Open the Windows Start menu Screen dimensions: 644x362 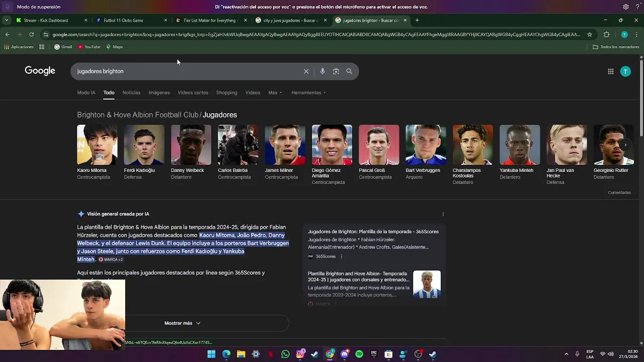pos(211,354)
